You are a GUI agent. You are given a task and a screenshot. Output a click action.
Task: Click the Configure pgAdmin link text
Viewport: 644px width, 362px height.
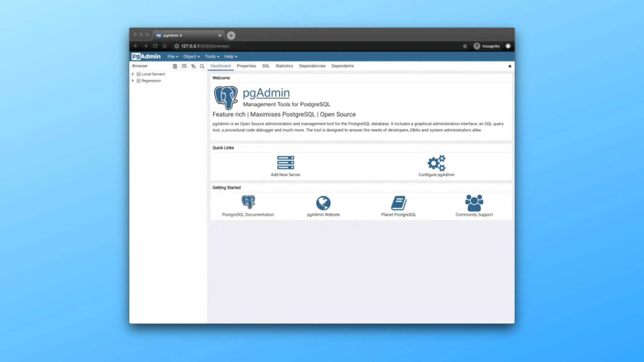click(436, 175)
